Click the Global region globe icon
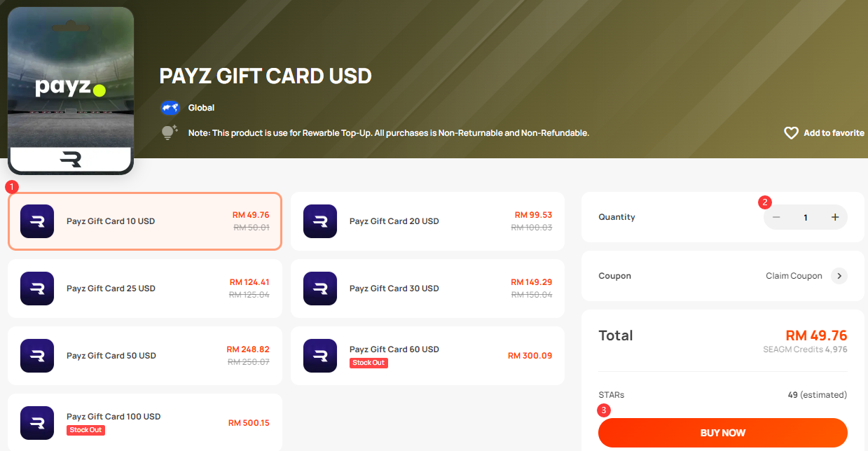 (170, 108)
